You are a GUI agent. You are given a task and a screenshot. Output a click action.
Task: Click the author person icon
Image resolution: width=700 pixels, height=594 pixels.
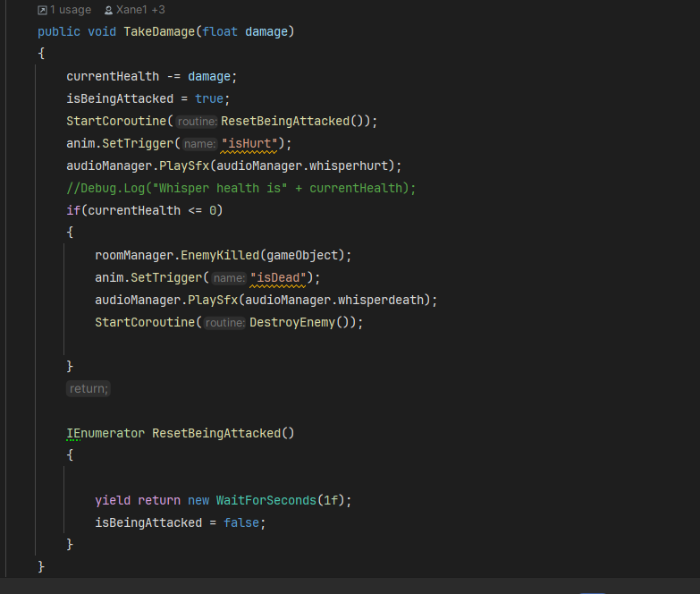coord(108,10)
